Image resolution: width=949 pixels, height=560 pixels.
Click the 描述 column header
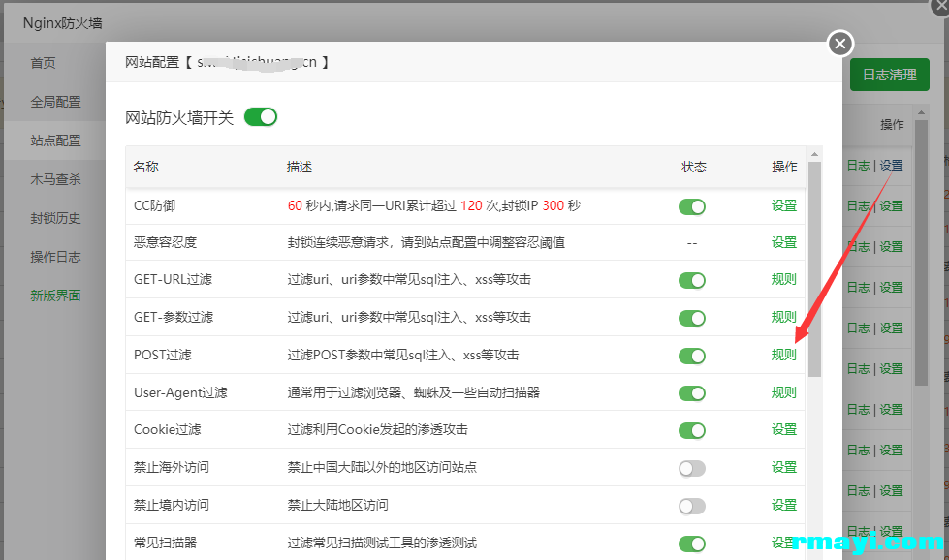pos(300,167)
